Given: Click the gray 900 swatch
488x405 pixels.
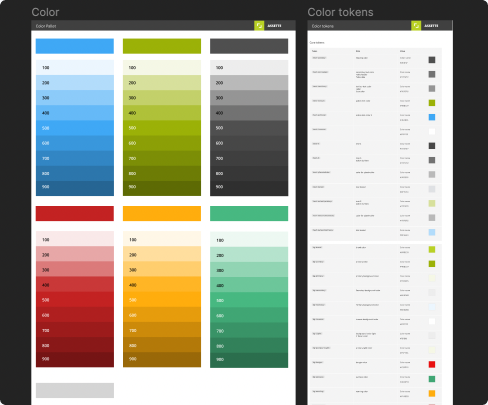Looking at the screenshot, I should 249,188.
